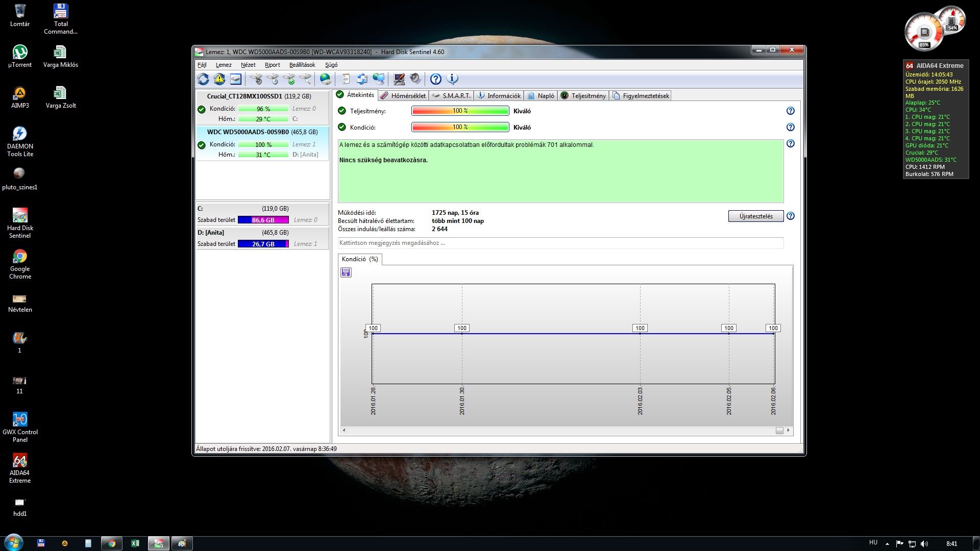Open the AIDA64 Extreme desktop shortcut
Image resolution: width=980 pixels, height=551 pixels.
[x=20, y=468]
